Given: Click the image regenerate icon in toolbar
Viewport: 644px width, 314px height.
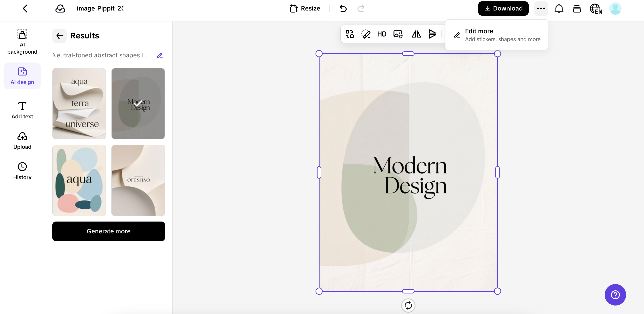Looking at the screenshot, I should pos(398,34).
